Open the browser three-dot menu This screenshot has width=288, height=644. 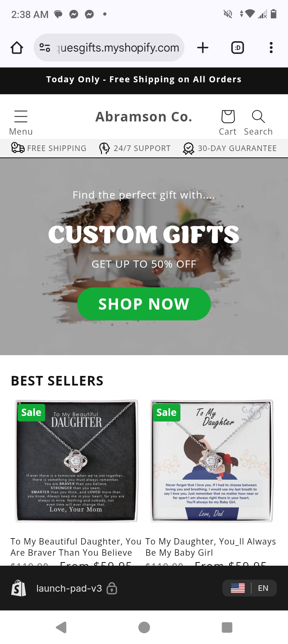pos(271,48)
